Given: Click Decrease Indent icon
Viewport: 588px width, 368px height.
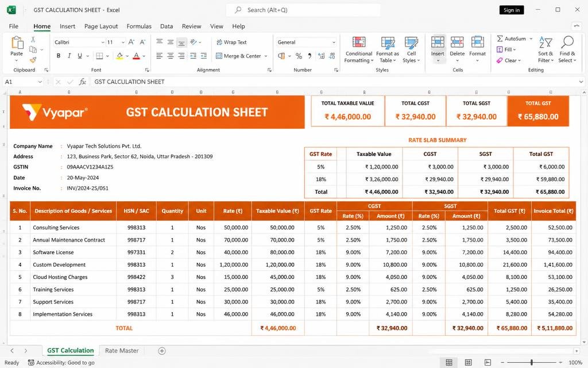Looking at the screenshot, I should pos(193,56).
